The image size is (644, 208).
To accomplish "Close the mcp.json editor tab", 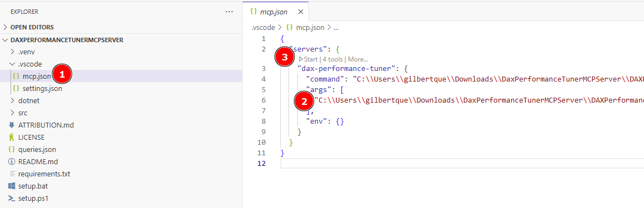I will (x=300, y=12).
